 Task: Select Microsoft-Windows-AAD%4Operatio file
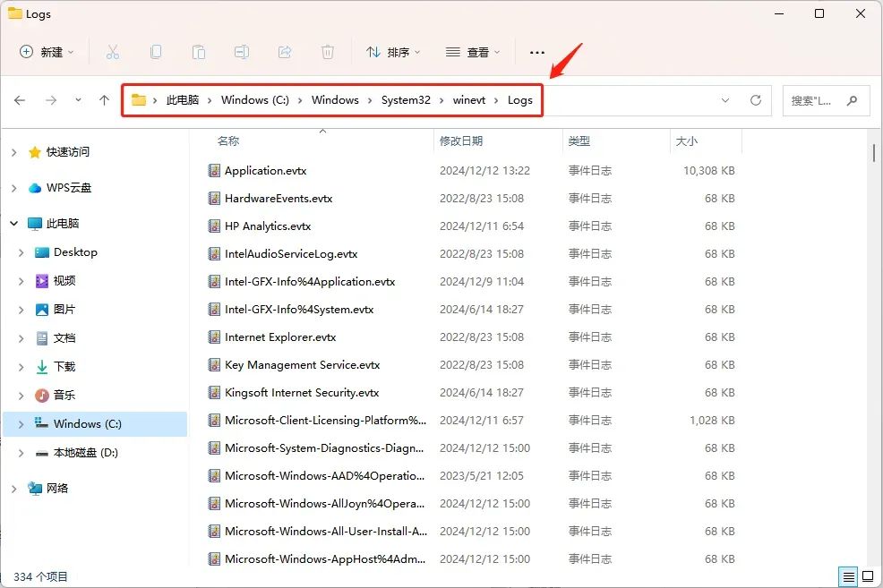pos(325,475)
